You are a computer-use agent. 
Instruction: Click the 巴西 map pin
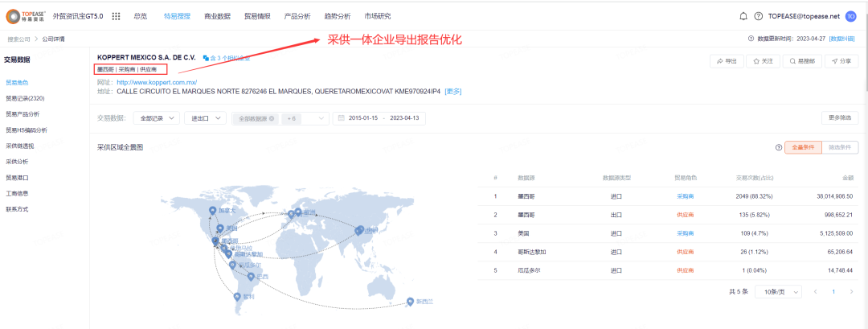[251, 277]
